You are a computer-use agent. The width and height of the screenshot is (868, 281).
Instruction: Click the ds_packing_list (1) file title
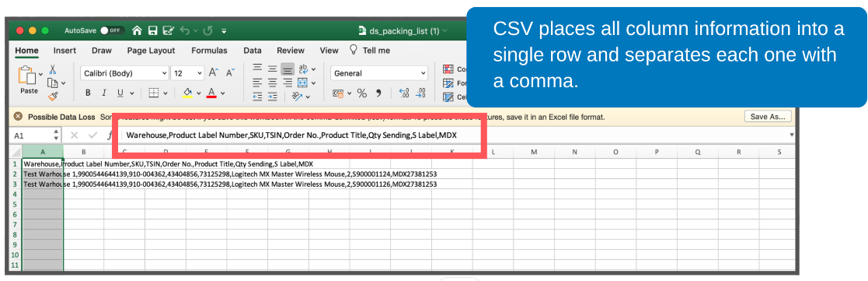pyautogui.click(x=404, y=31)
